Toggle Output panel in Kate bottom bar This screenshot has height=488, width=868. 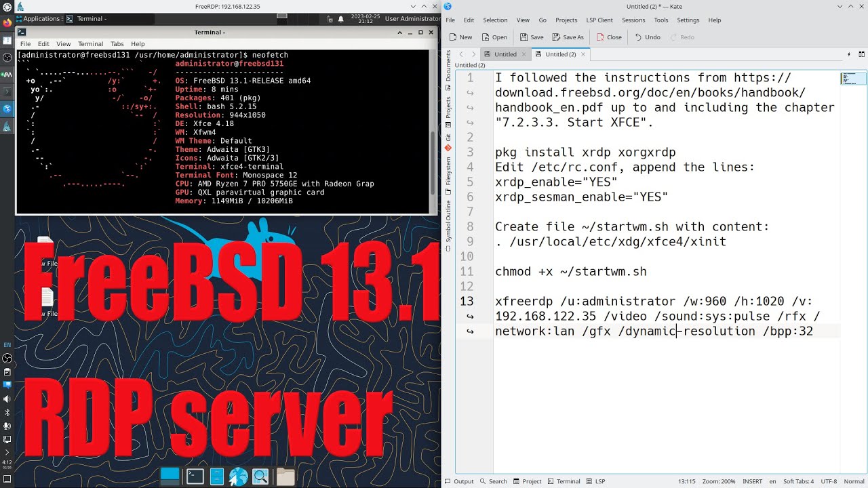point(459,481)
